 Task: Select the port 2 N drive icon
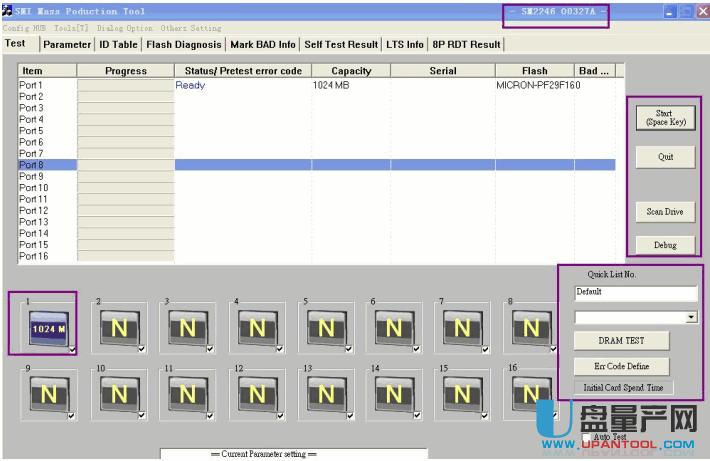[x=117, y=327]
